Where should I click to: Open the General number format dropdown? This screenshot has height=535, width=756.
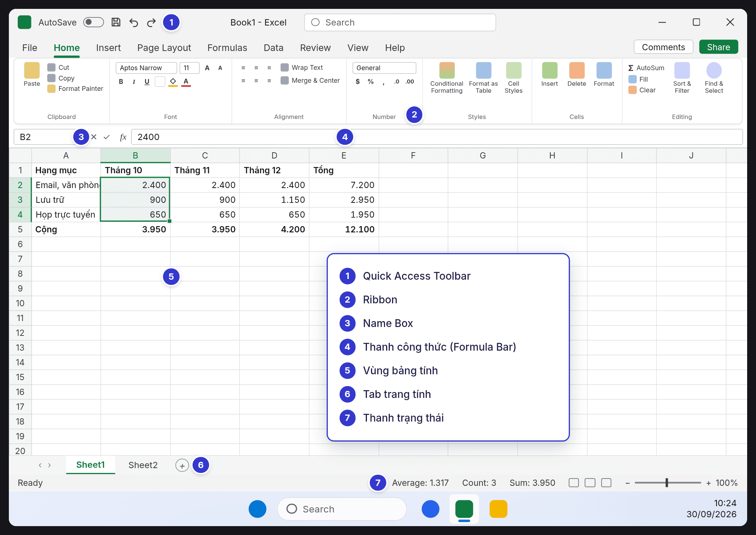pos(384,68)
